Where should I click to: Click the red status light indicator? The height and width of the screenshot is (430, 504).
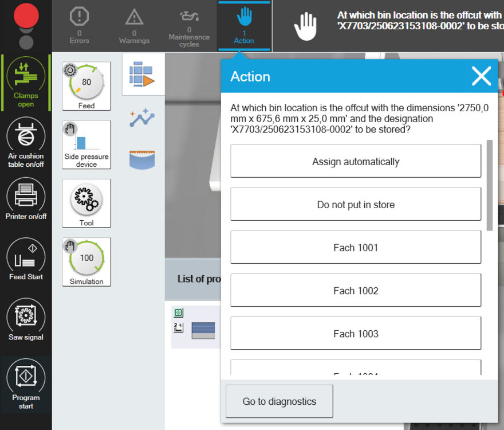pyautogui.click(x=26, y=15)
